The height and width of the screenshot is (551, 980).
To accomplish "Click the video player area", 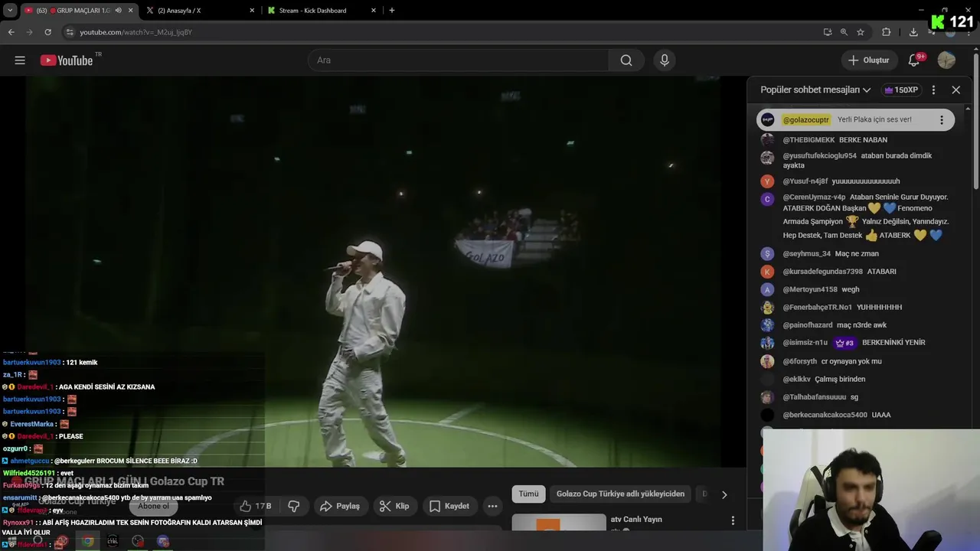I will 373,272.
